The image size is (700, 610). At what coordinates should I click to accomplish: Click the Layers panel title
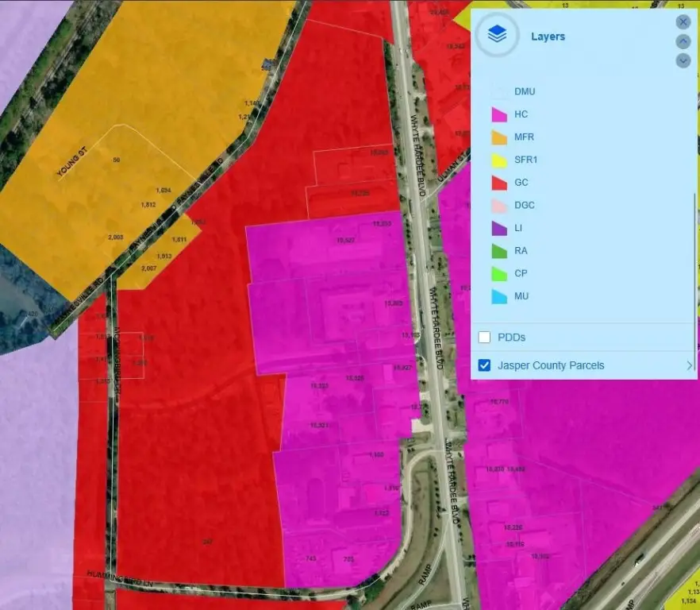click(548, 37)
